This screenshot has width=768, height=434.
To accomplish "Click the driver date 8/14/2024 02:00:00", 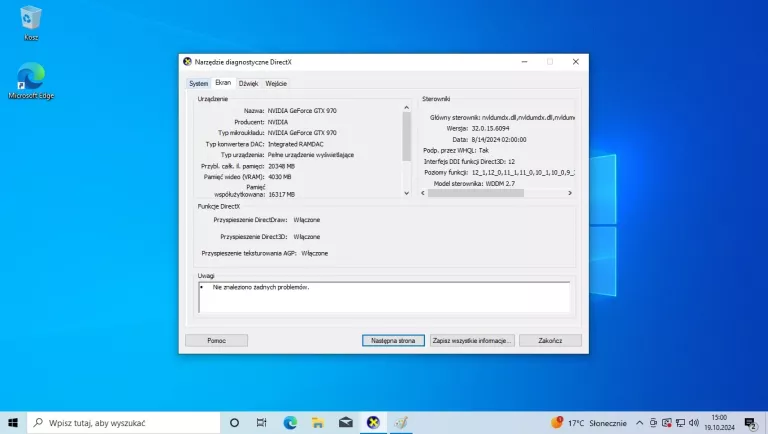I will click(499, 140).
